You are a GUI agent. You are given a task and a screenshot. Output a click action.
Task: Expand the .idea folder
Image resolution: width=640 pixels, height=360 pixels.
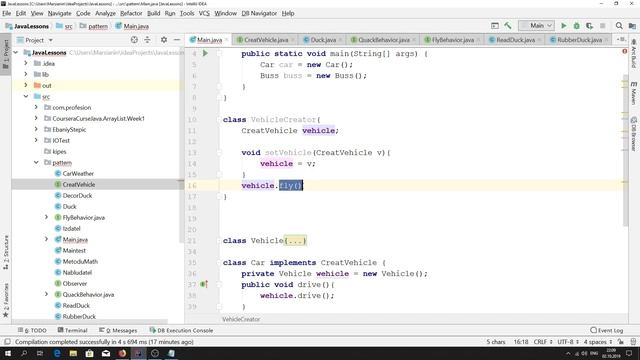pyautogui.click(x=26, y=63)
